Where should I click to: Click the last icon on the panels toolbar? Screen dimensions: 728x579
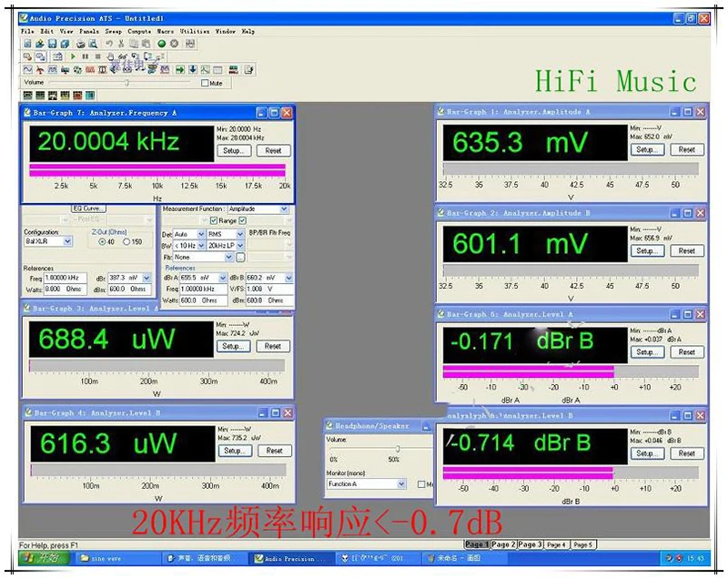[x=248, y=70]
